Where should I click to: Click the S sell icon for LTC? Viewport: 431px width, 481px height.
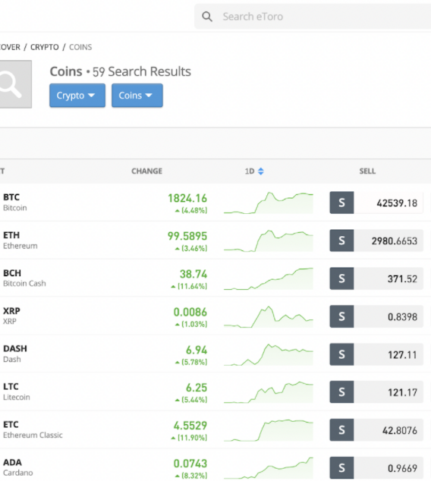click(x=342, y=392)
